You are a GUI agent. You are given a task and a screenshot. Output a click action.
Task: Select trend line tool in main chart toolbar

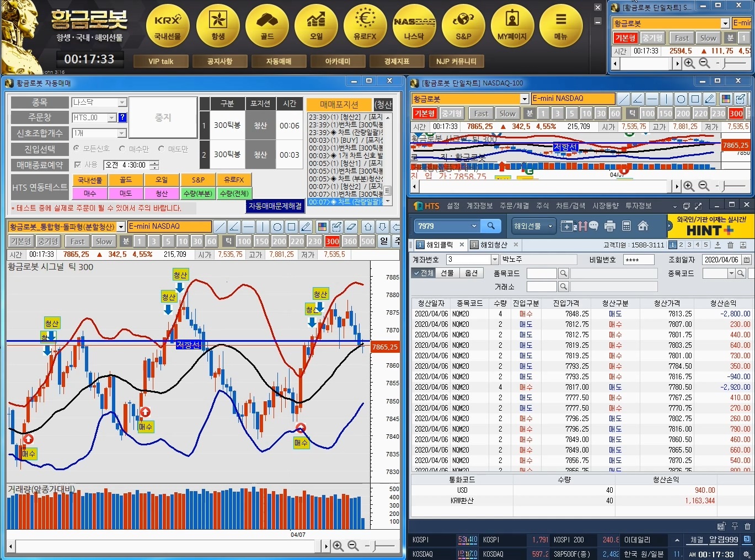click(x=219, y=227)
